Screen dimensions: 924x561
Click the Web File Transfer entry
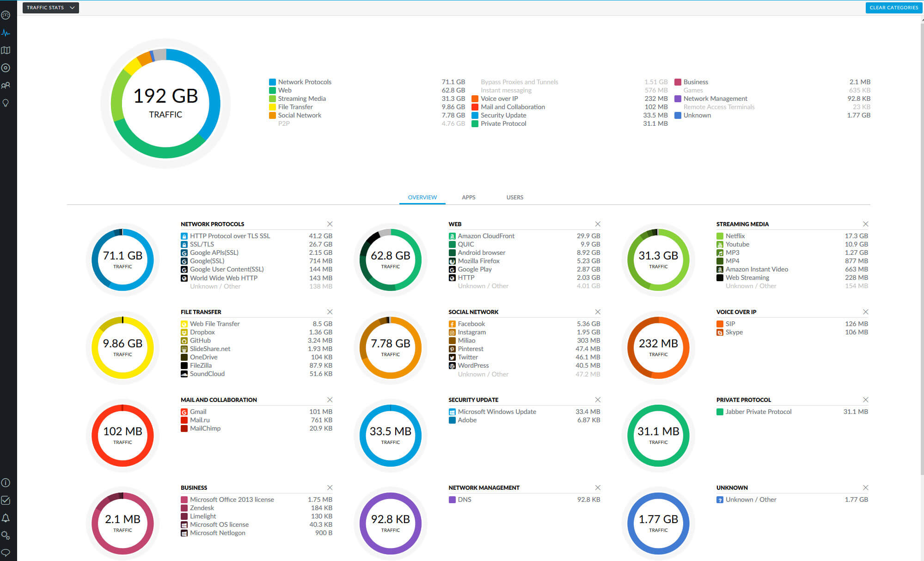pos(257,324)
